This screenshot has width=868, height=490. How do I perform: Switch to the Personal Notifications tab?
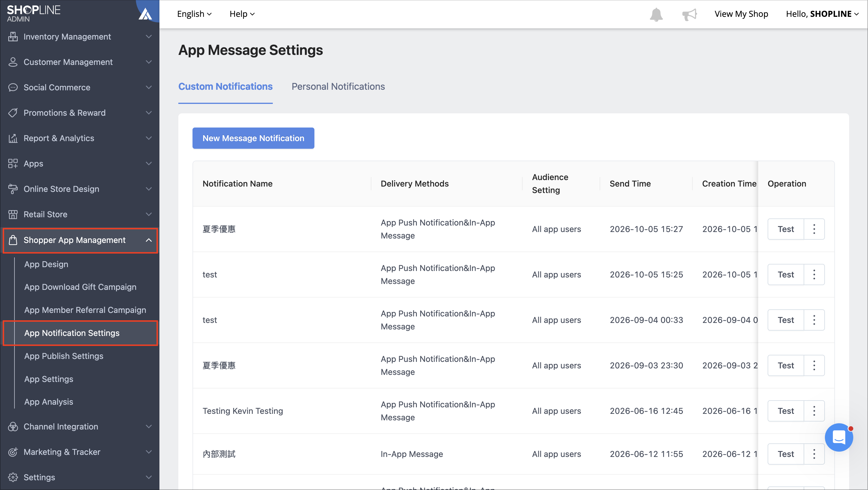pyautogui.click(x=338, y=86)
